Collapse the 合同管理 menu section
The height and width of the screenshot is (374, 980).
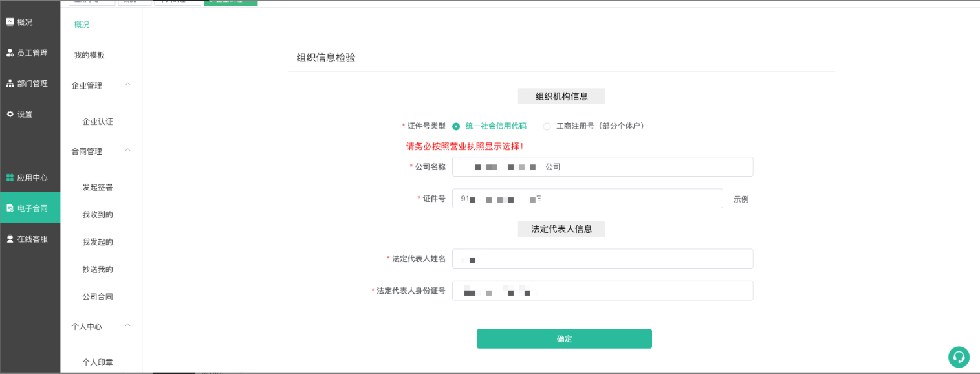point(127,151)
